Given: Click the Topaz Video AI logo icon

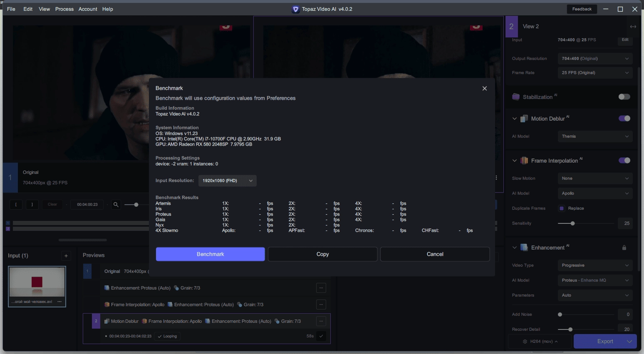Looking at the screenshot, I should point(295,9).
